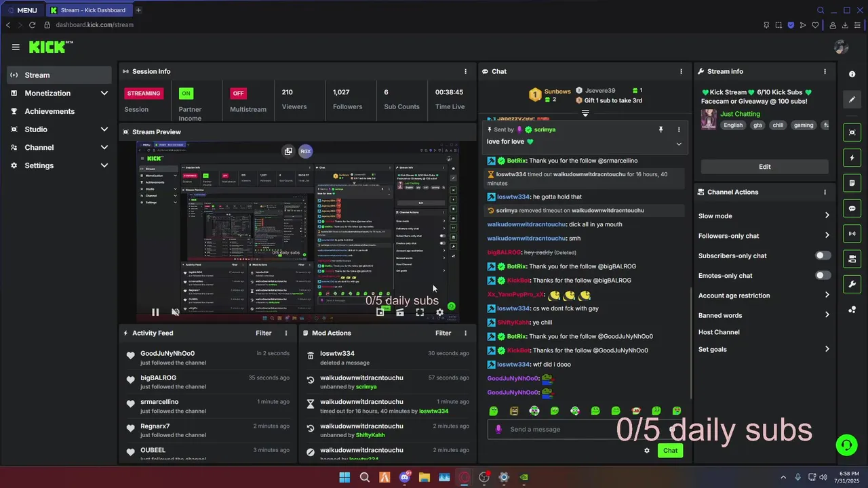The width and height of the screenshot is (868, 488).
Task: Expand the Monetization sidebar section
Action: click(104, 93)
